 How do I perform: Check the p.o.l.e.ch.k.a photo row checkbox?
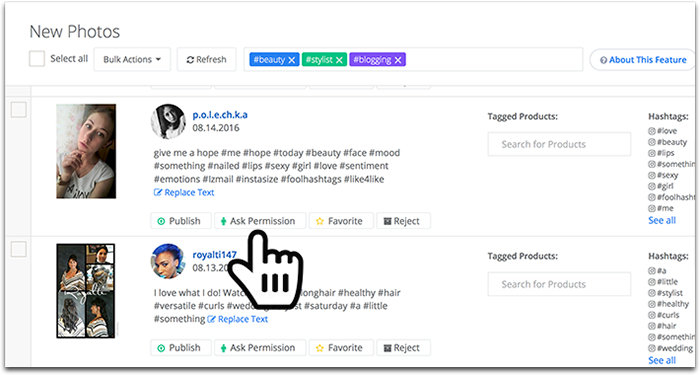pyautogui.click(x=19, y=110)
